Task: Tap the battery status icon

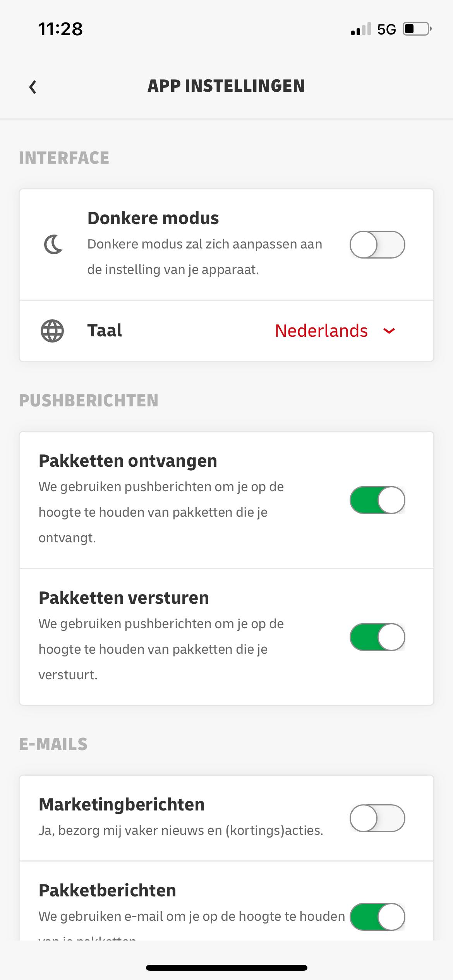Action: coord(417,29)
